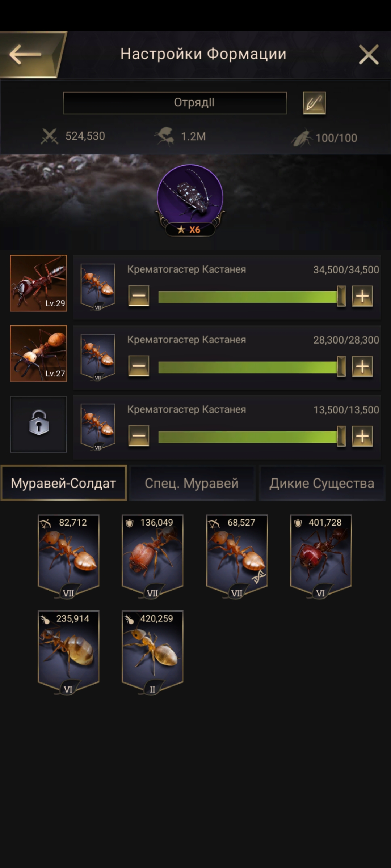Choose the 82,712 tier VII soldier ant card
The image size is (391, 868).
[x=68, y=556]
